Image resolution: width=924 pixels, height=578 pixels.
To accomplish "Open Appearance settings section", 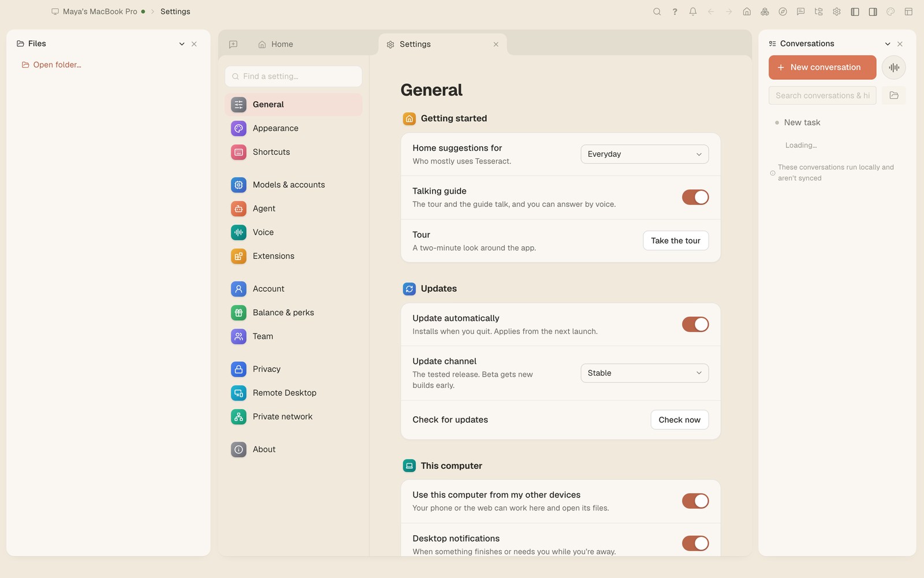I will pyautogui.click(x=293, y=128).
